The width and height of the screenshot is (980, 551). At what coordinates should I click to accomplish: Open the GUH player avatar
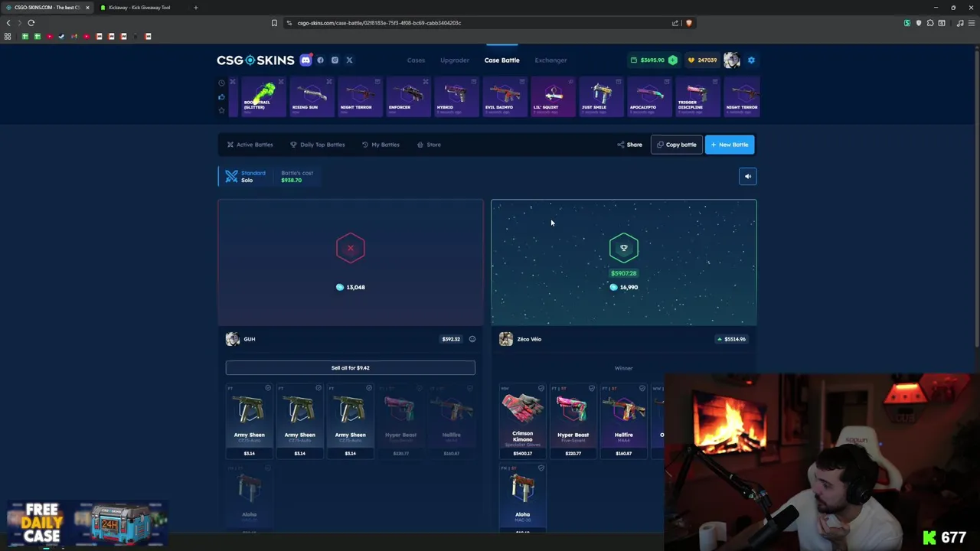click(x=233, y=339)
